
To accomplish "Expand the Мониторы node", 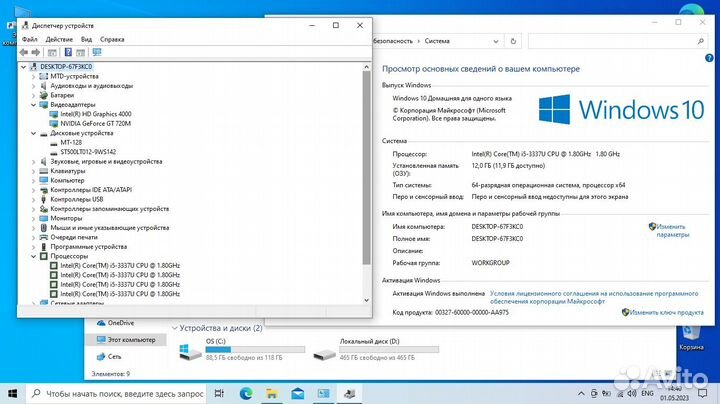I will [x=34, y=218].
